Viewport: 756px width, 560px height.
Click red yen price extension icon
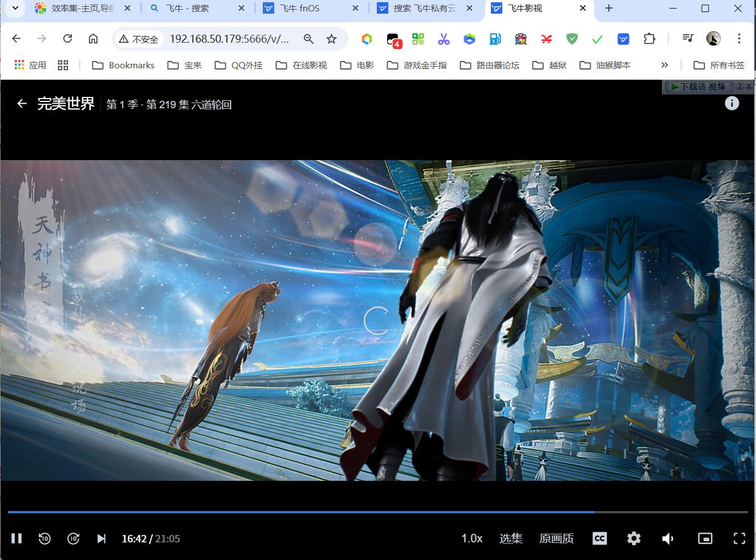[546, 39]
